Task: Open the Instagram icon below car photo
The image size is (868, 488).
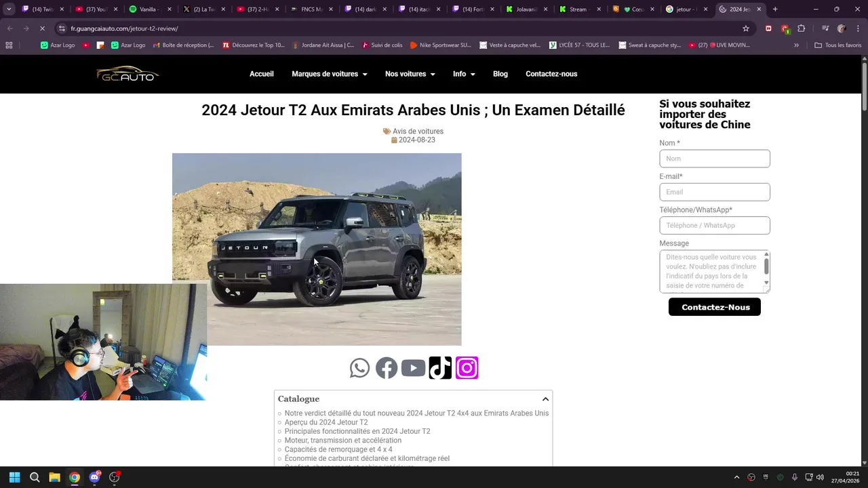Action: click(x=467, y=368)
